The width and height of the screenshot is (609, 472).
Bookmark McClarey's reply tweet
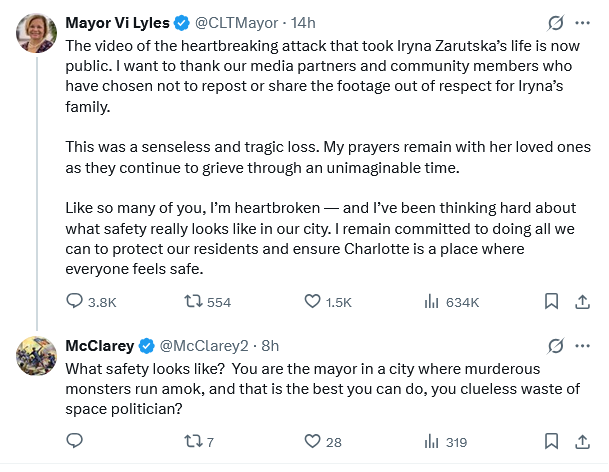551,441
